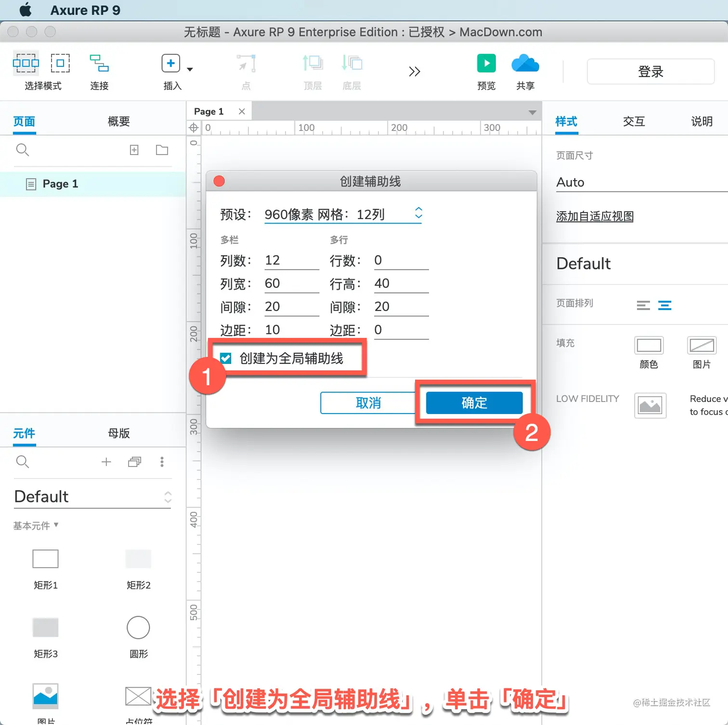Switch to the 概要 outline tab
728x725 pixels.
click(119, 121)
